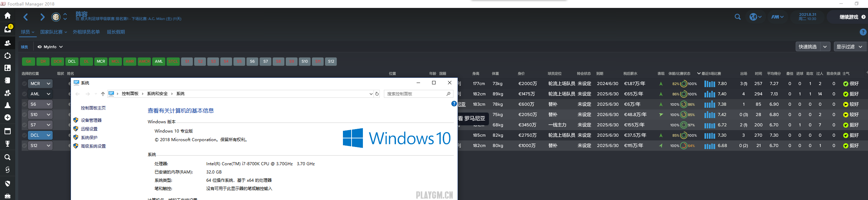Open the 显示过滤 dropdown

pyautogui.click(x=849, y=47)
